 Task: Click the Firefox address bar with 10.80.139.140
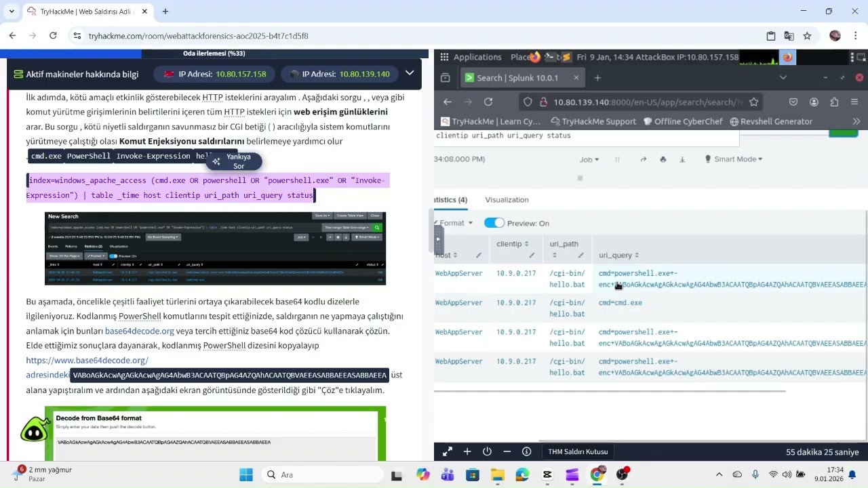pos(641,102)
